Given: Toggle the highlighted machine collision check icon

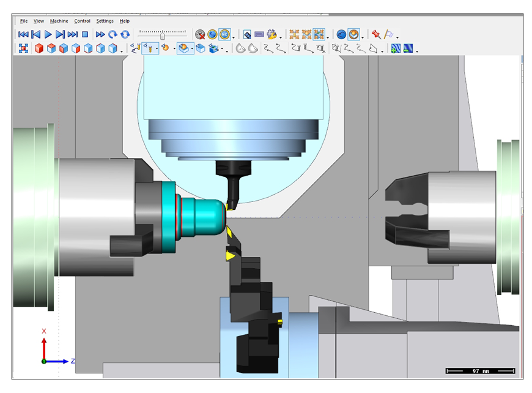Looking at the screenshot, I should point(319,35).
